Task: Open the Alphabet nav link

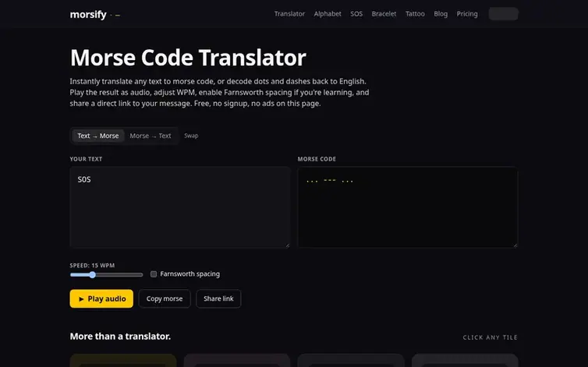Action: tap(328, 14)
